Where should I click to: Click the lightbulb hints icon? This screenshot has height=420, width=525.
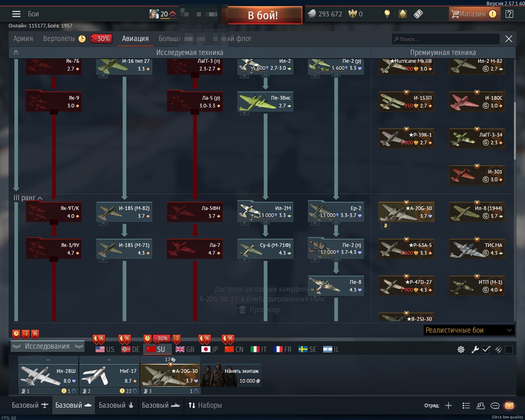(387, 14)
